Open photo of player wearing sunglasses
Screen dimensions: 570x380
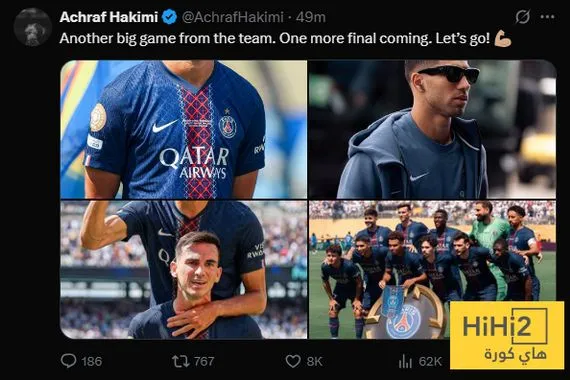pos(433,129)
